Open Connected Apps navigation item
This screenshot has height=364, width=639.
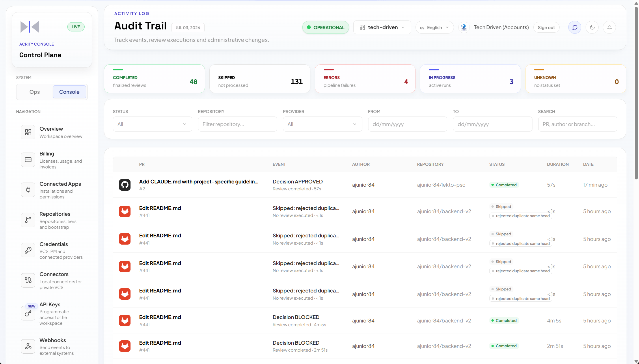[52, 190]
